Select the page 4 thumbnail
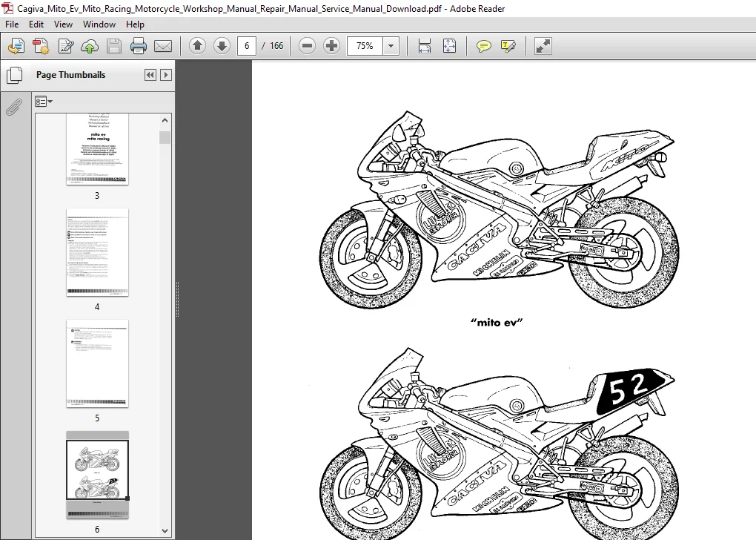Viewport: 756px width, 540px height. 97,252
